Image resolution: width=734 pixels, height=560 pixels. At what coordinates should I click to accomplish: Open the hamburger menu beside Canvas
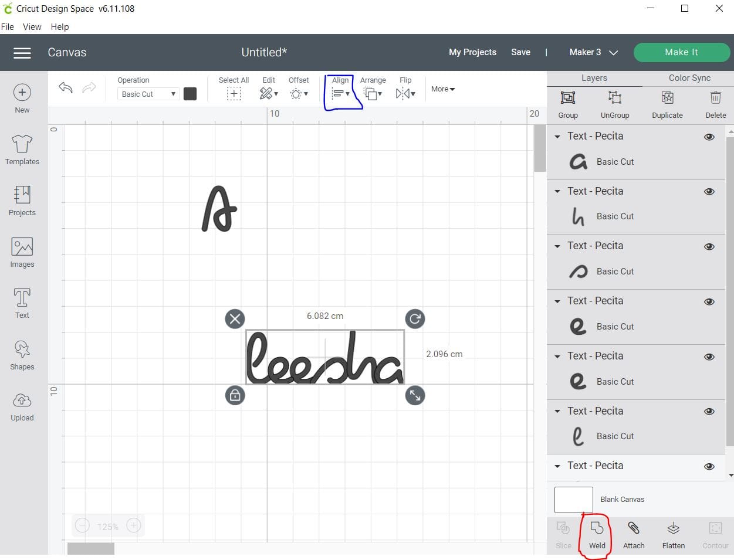tap(22, 53)
